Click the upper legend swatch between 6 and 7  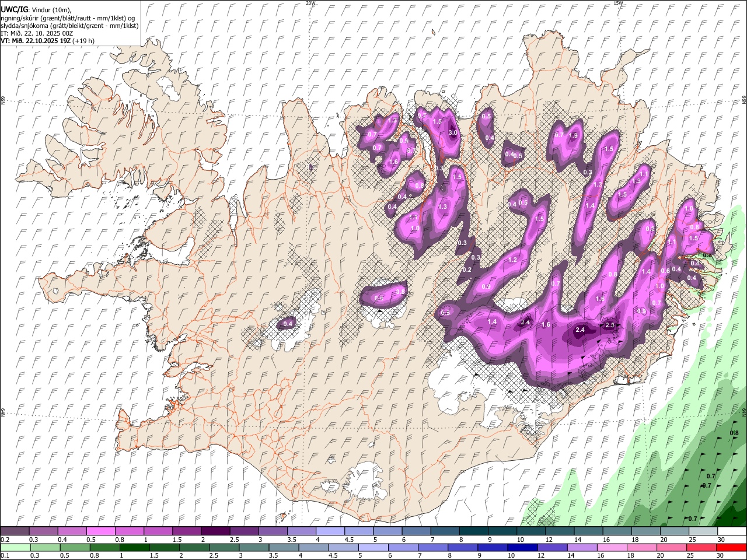[417, 531]
